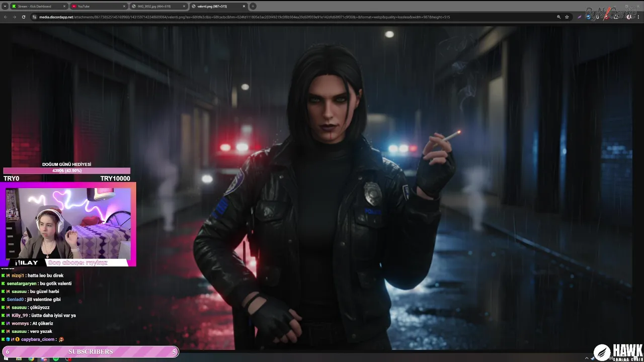Screen dimensions: 644x362
Task: Open a new browser tab
Action: [x=253, y=6]
